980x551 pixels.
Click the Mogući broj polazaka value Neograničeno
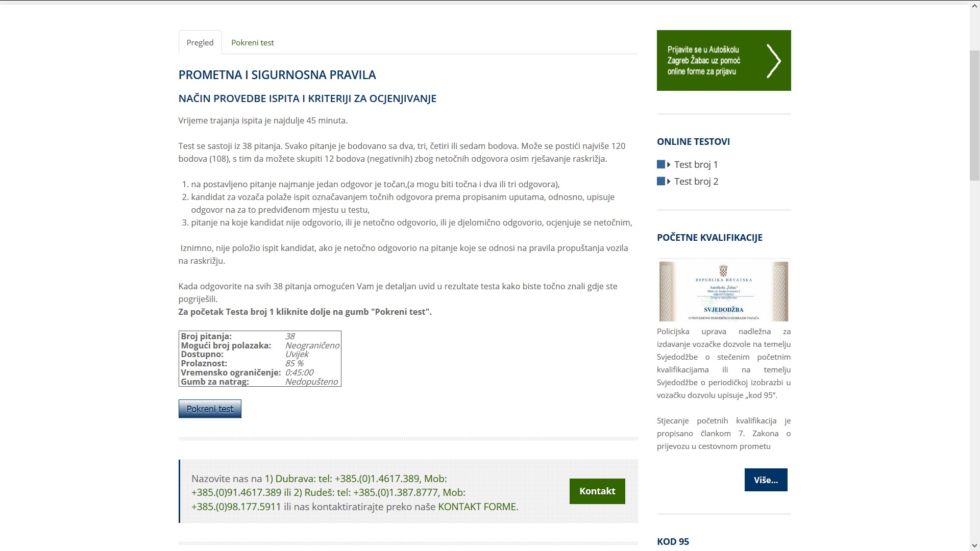tap(312, 345)
